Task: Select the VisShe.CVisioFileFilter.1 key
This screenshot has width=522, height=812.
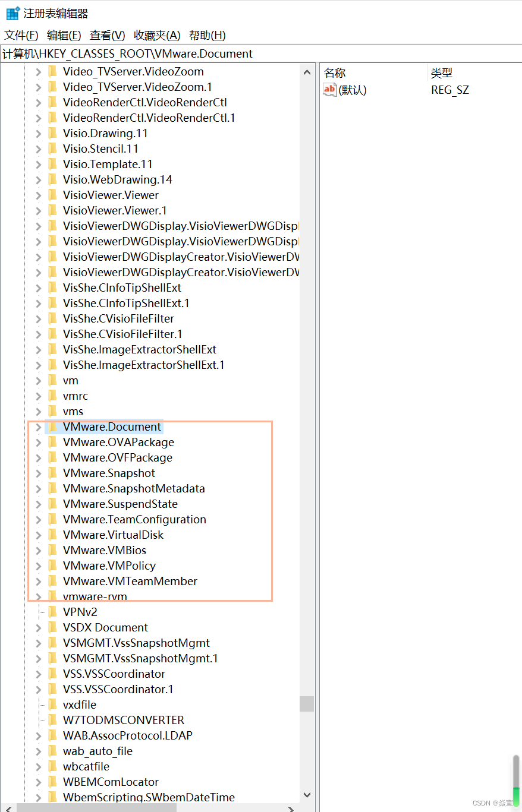Action: pos(122,334)
